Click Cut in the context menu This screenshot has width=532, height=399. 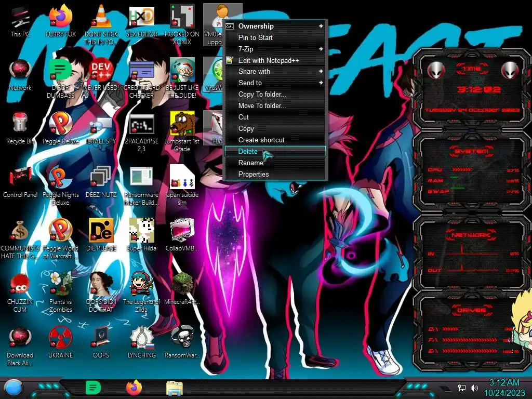click(275, 117)
